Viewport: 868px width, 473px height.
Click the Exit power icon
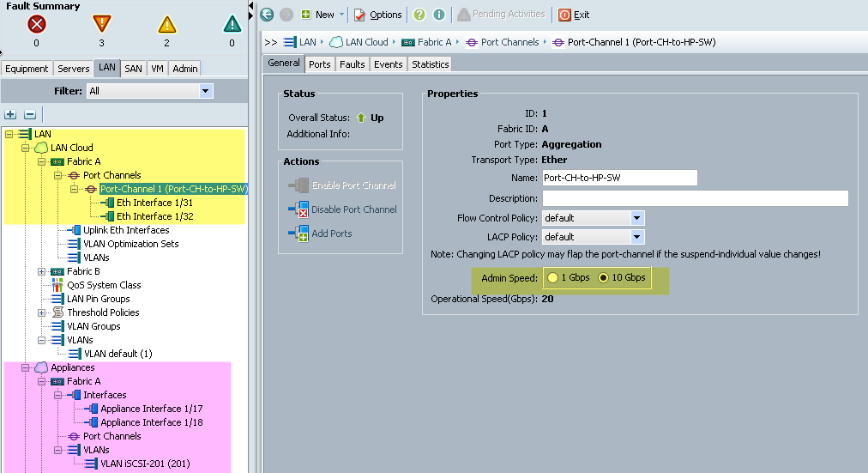(564, 15)
